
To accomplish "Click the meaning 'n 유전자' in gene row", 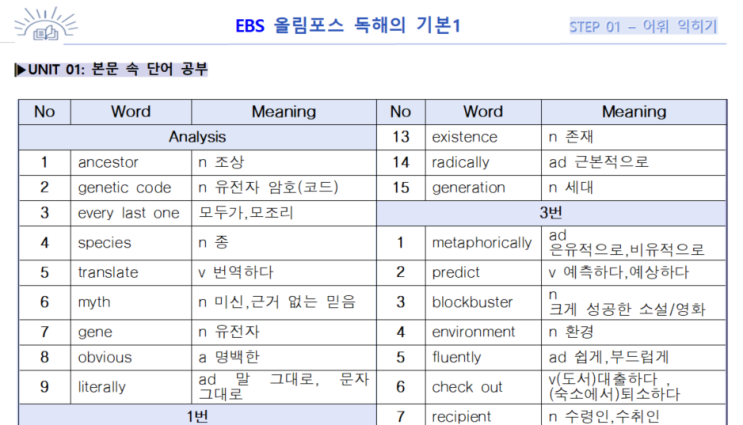I will tap(229, 332).
